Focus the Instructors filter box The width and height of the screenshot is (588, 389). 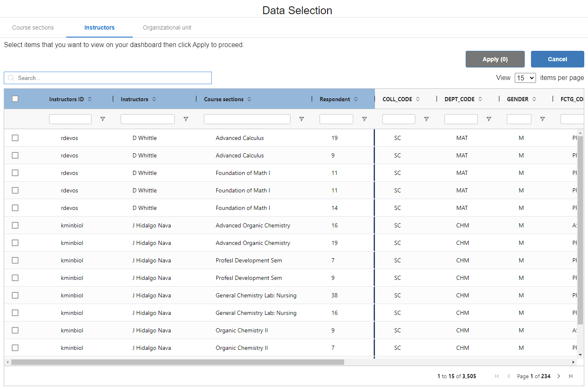click(148, 119)
